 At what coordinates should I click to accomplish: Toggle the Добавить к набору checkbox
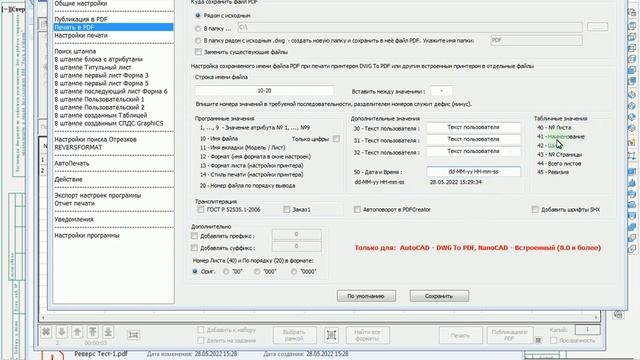200,330
